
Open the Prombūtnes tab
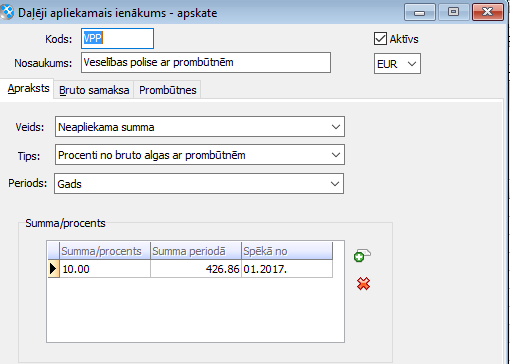(167, 90)
